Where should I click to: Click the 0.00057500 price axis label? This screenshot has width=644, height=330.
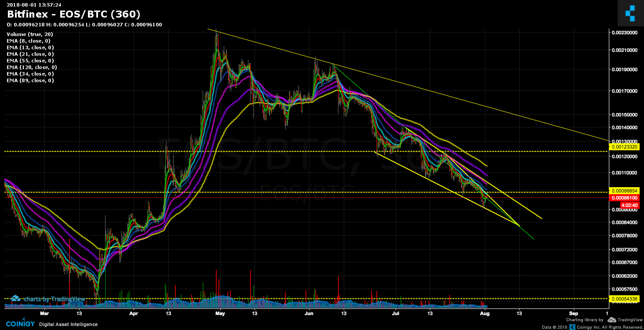pos(624,290)
